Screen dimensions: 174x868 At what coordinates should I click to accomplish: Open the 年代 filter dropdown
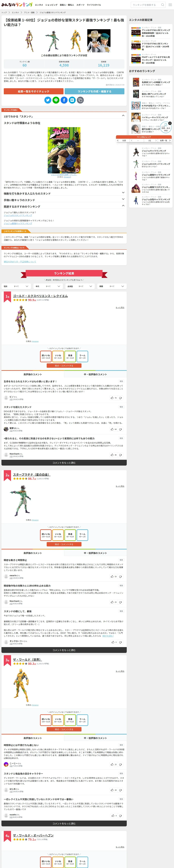pyautogui.click(x=48, y=286)
